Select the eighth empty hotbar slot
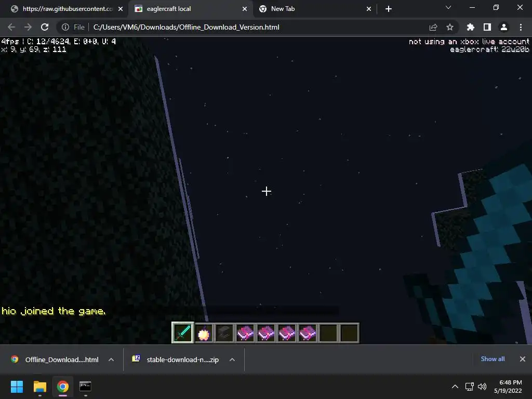532x399 pixels. pyautogui.click(x=328, y=333)
